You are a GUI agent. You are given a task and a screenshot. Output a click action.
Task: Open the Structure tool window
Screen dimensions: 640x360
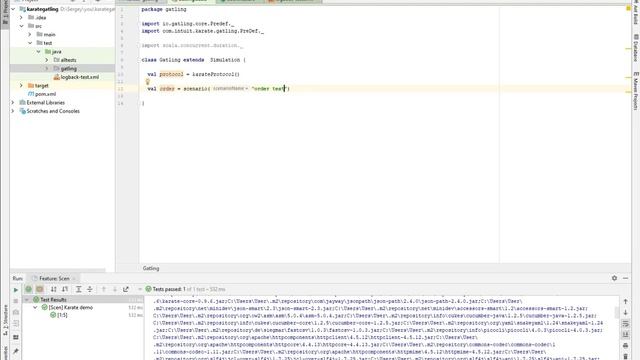click(5, 320)
